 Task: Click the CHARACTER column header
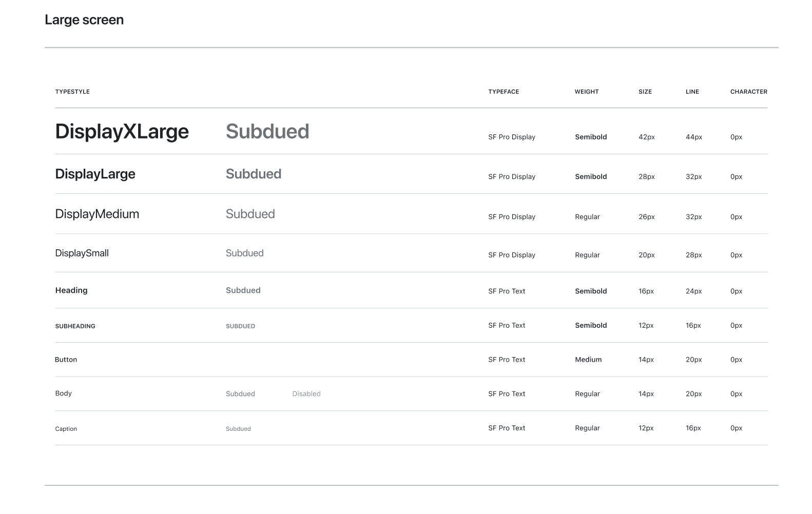click(749, 92)
